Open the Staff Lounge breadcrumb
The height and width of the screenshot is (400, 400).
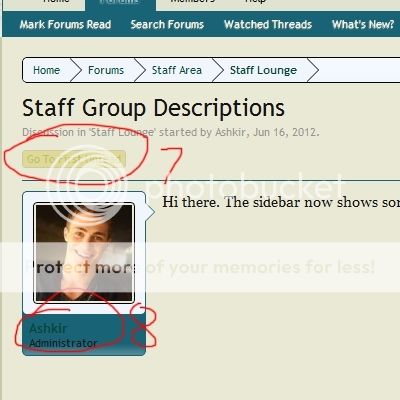[x=263, y=70]
